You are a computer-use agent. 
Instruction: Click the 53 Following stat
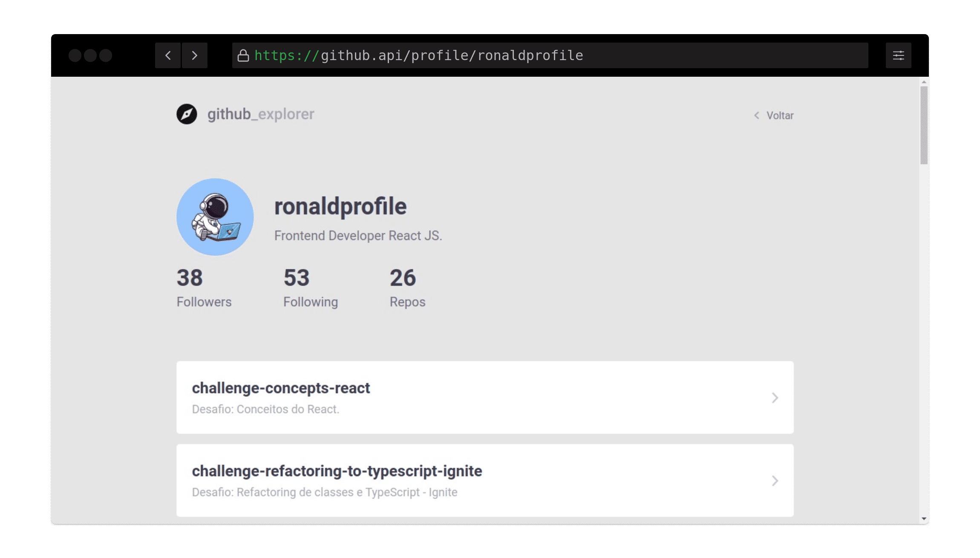click(310, 287)
